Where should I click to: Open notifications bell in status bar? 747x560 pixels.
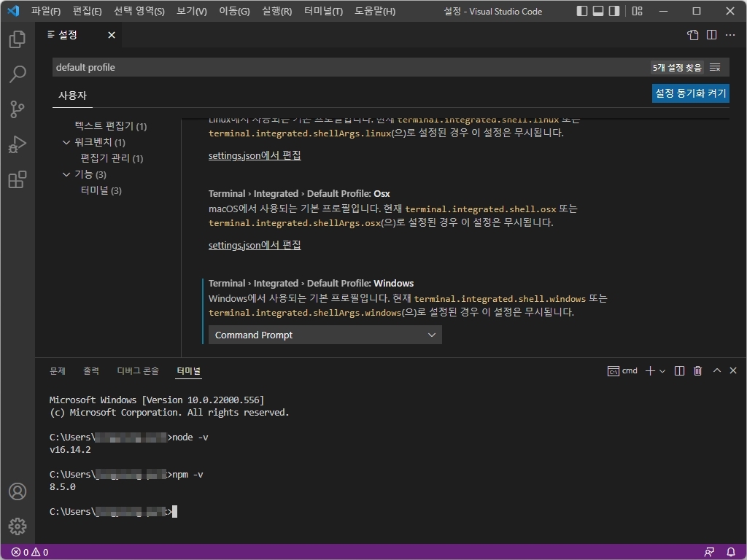[x=731, y=553]
